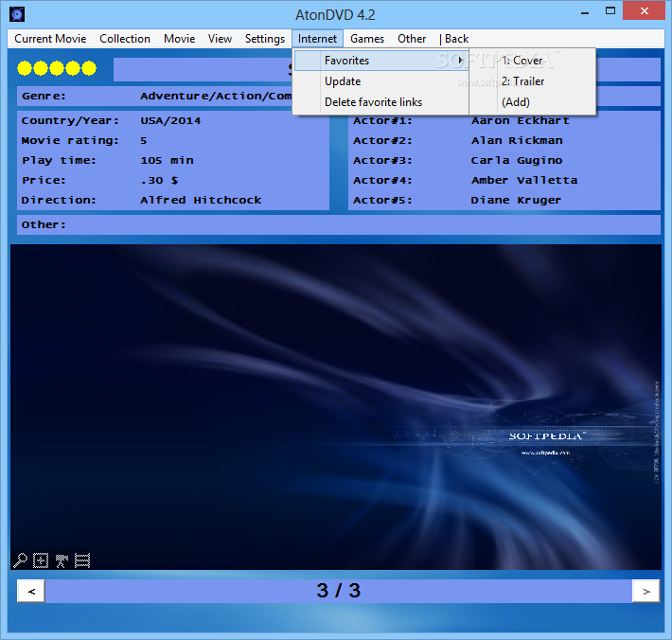Click the director name Alfred Hitchcock
This screenshot has width=672, height=640.
201,200
